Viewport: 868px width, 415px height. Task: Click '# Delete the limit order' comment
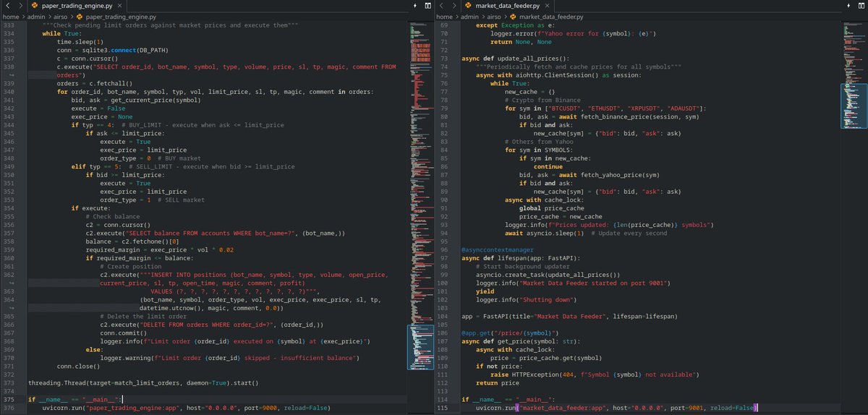coord(143,317)
